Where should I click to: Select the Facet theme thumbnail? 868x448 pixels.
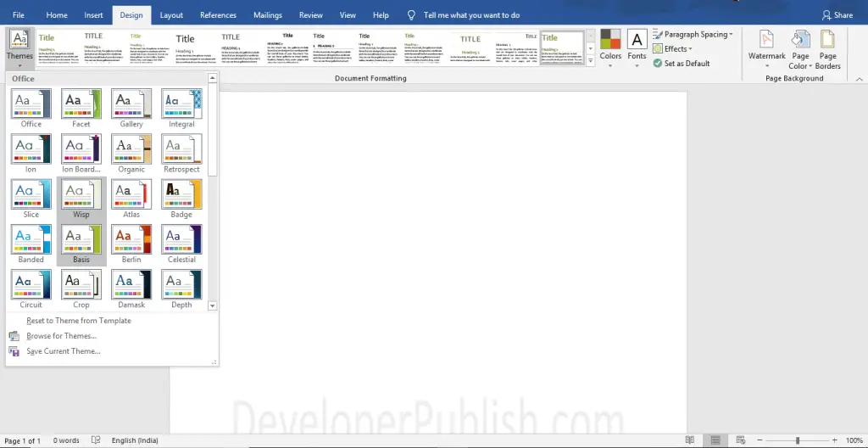[81, 104]
